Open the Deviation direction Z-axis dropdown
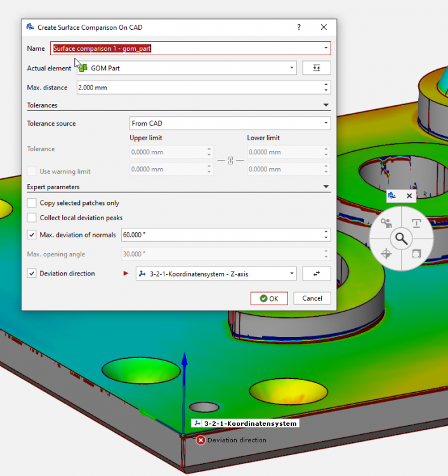 click(292, 274)
